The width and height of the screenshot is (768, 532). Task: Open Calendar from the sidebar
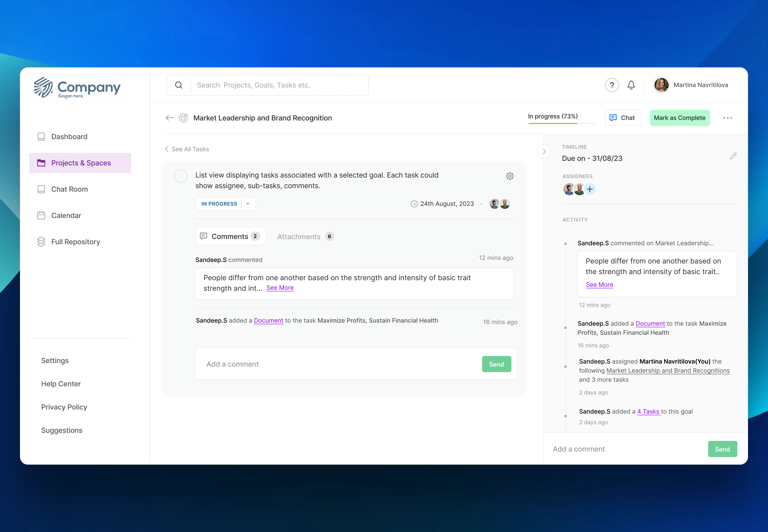click(80, 215)
